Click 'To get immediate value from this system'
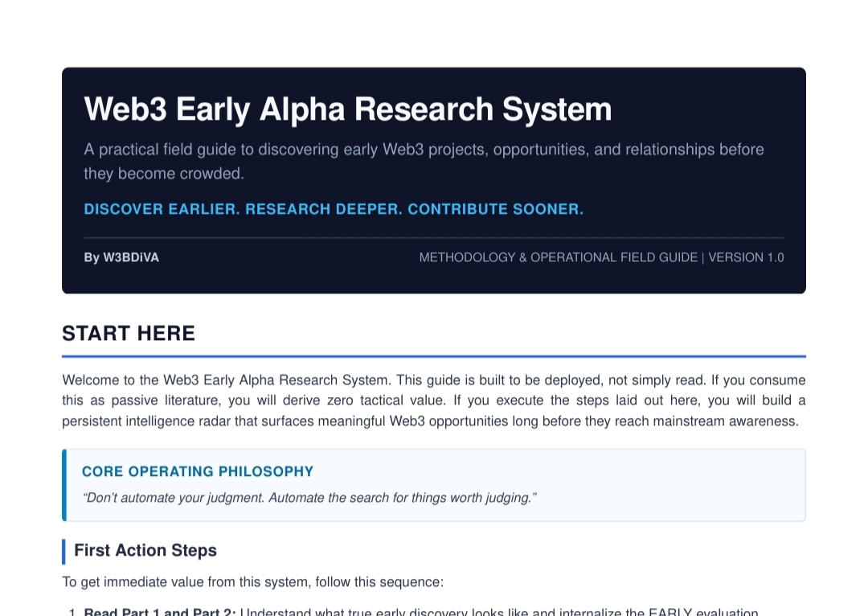 pos(252,582)
